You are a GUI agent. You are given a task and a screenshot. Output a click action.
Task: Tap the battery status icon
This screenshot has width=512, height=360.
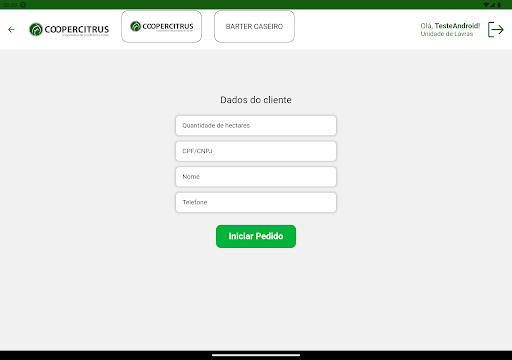(x=499, y=5)
